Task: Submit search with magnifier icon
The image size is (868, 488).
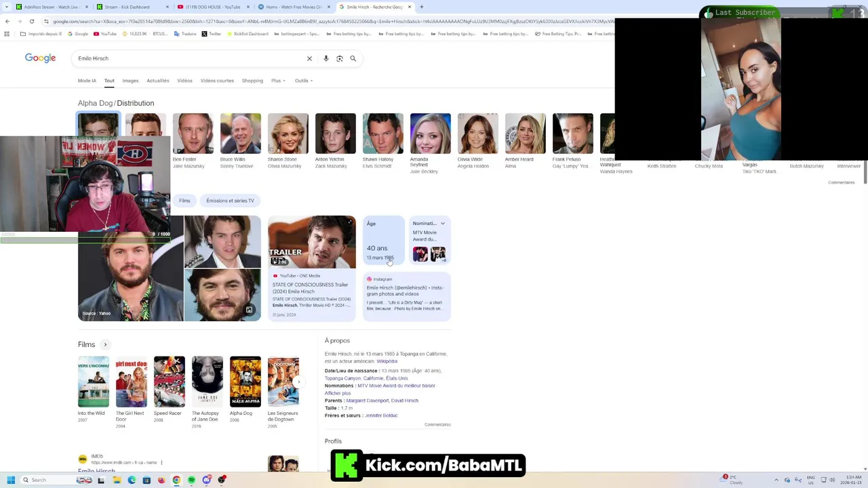Action: click(353, 58)
